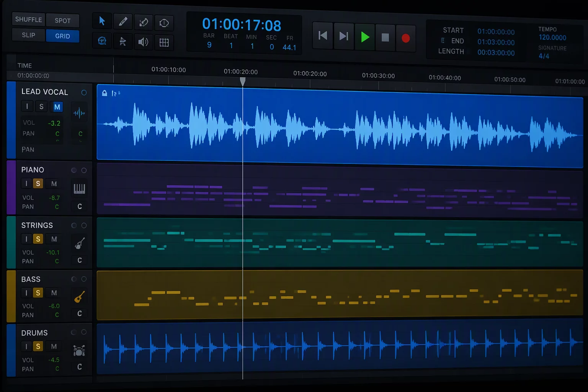588x392 pixels.
Task: Click the END time 01:03:00:00
Action: [x=496, y=42]
